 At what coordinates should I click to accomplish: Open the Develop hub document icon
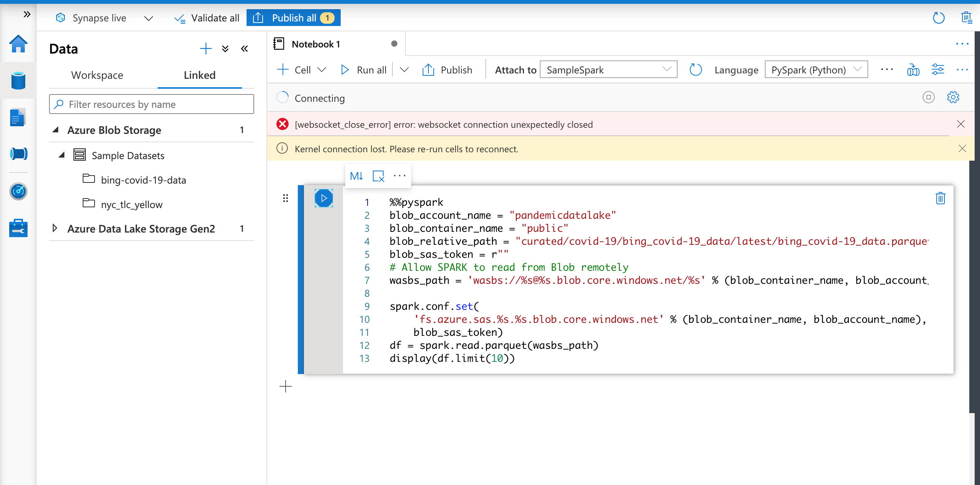[18, 117]
